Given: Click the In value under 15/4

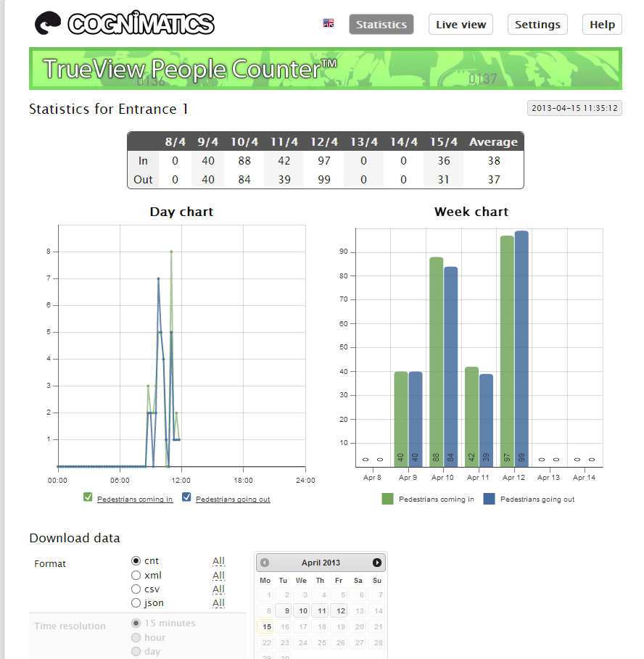Looking at the screenshot, I should [x=444, y=160].
